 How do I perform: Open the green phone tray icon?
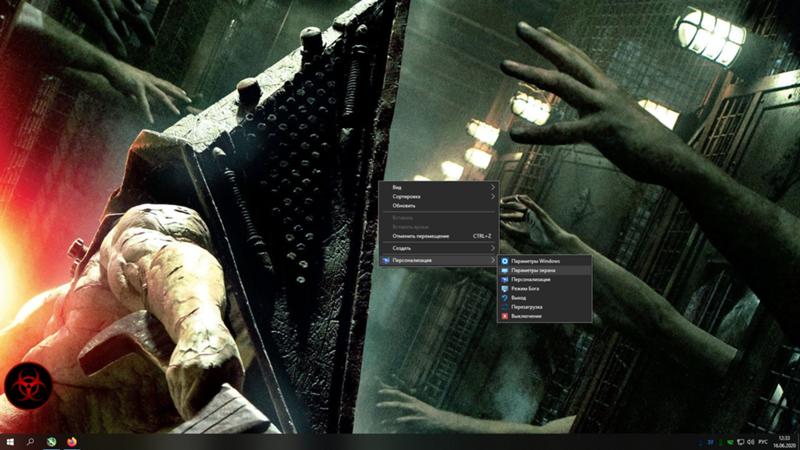click(x=730, y=442)
